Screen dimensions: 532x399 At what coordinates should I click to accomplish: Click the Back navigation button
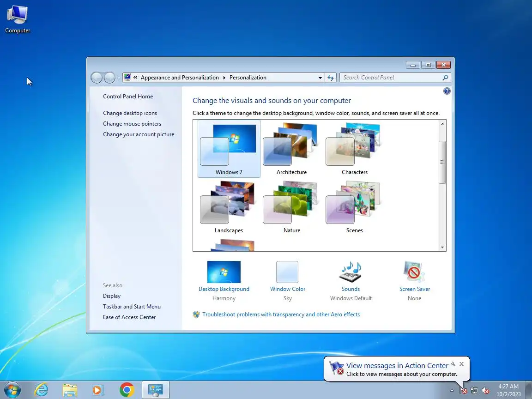97,78
